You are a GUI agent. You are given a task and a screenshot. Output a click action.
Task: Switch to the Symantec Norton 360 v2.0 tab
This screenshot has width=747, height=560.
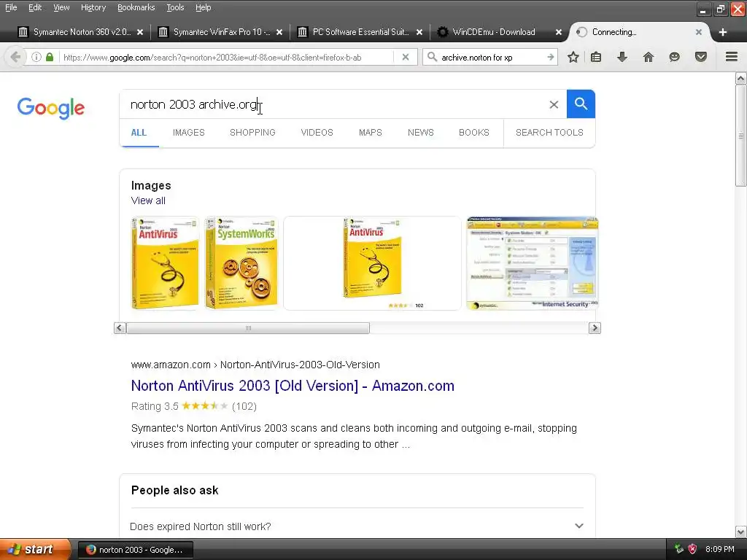pyautogui.click(x=81, y=32)
